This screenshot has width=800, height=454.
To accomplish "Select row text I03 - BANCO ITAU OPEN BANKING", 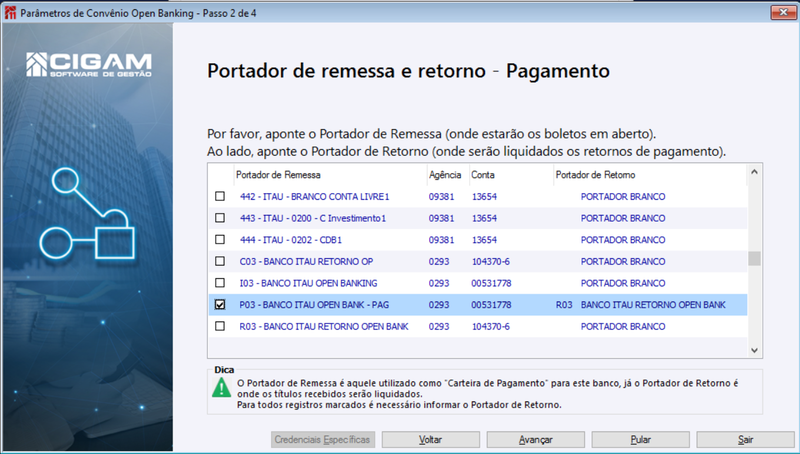I will 308,283.
